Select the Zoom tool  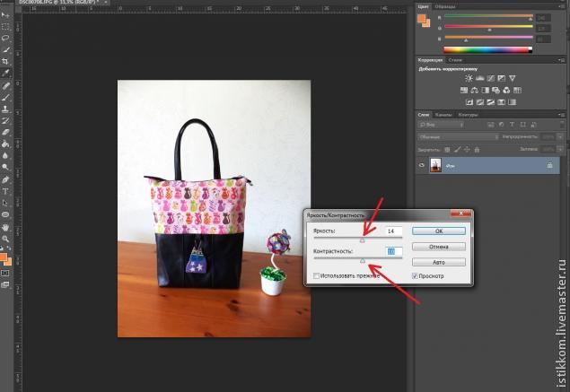click(x=6, y=240)
